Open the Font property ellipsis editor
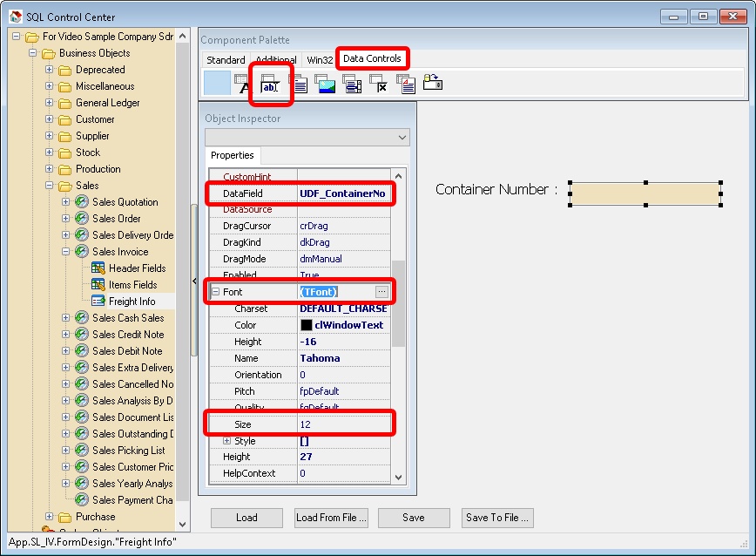 [380, 291]
